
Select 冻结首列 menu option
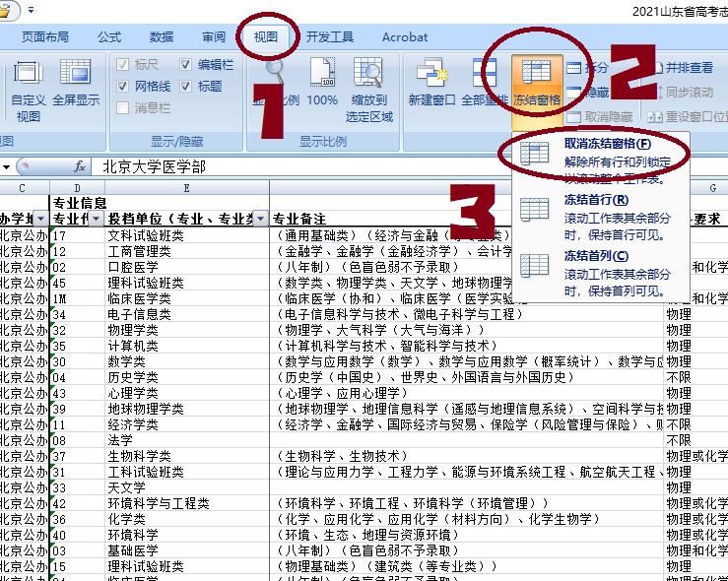click(x=600, y=274)
